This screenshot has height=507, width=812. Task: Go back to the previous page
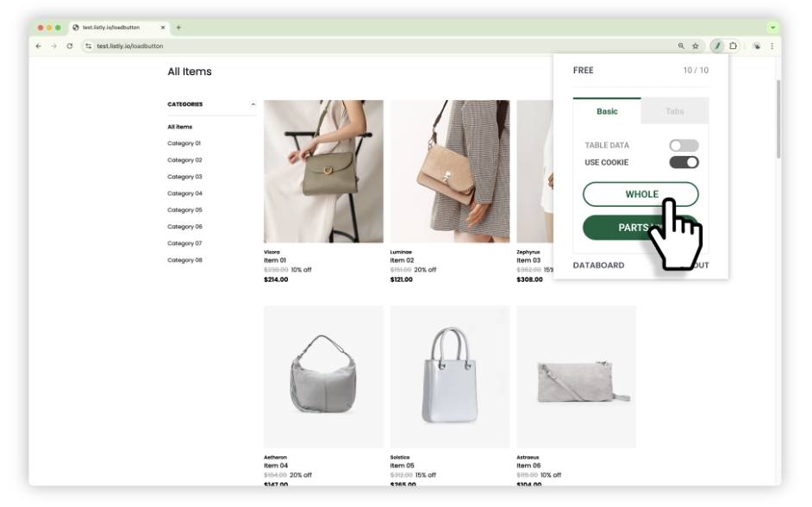[39, 46]
